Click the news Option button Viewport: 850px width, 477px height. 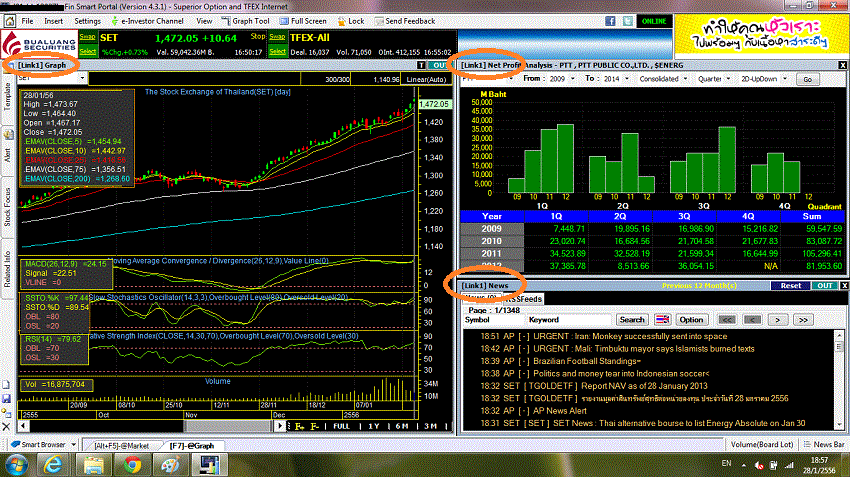tap(691, 320)
